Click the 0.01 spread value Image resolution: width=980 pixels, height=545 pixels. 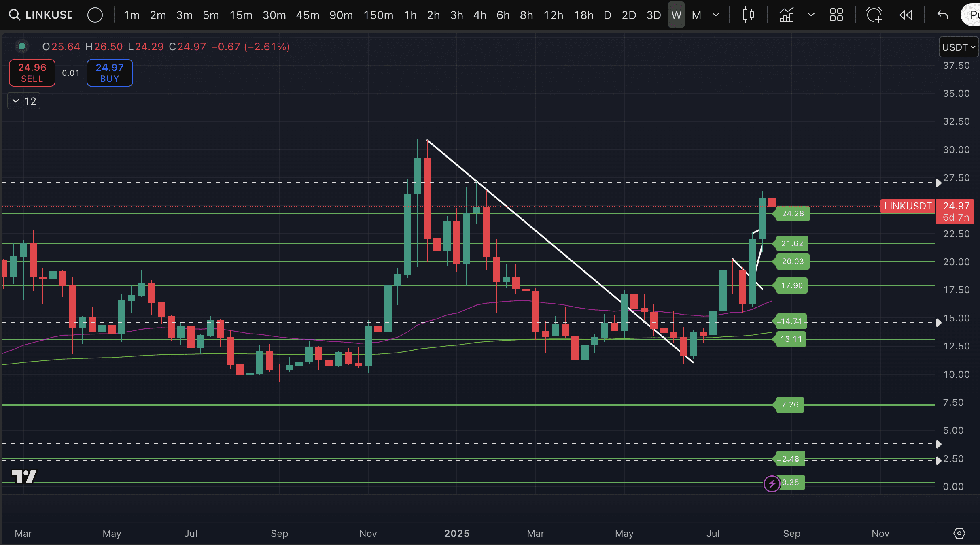pyautogui.click(x=71, y=73)
